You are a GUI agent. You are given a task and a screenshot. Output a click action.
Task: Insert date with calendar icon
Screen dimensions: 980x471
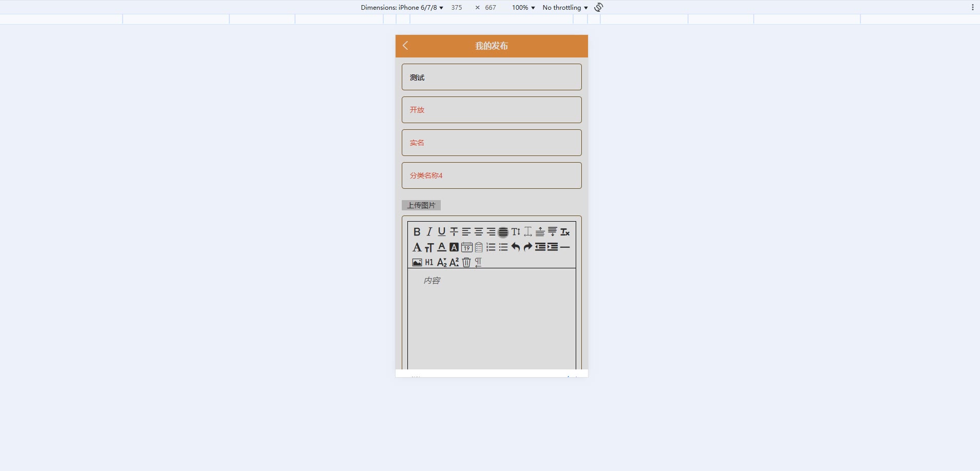pos(466,247)
